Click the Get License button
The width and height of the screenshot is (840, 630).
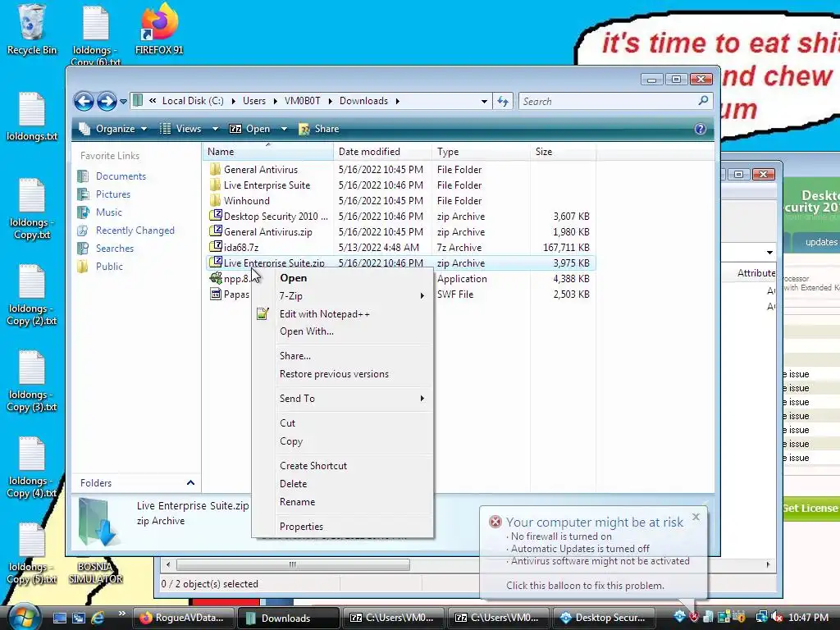point(810,508)
